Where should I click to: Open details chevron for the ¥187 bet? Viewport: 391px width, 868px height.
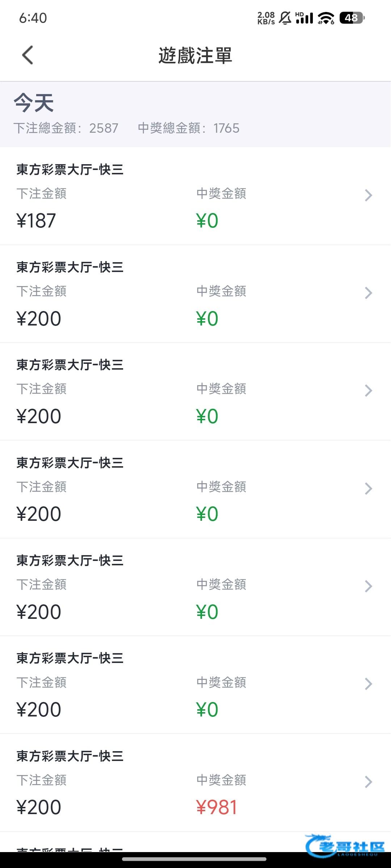click(368, 195)
